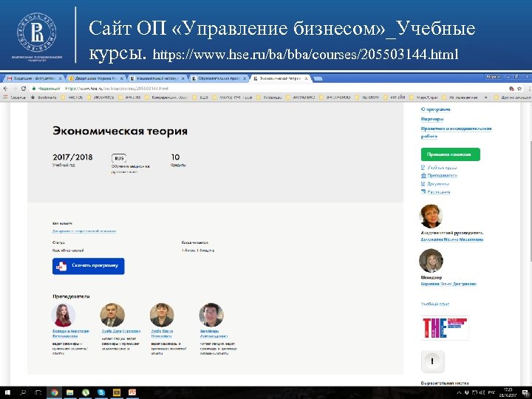
Task: Click the green secure lock icon
Action: [33, 89]
